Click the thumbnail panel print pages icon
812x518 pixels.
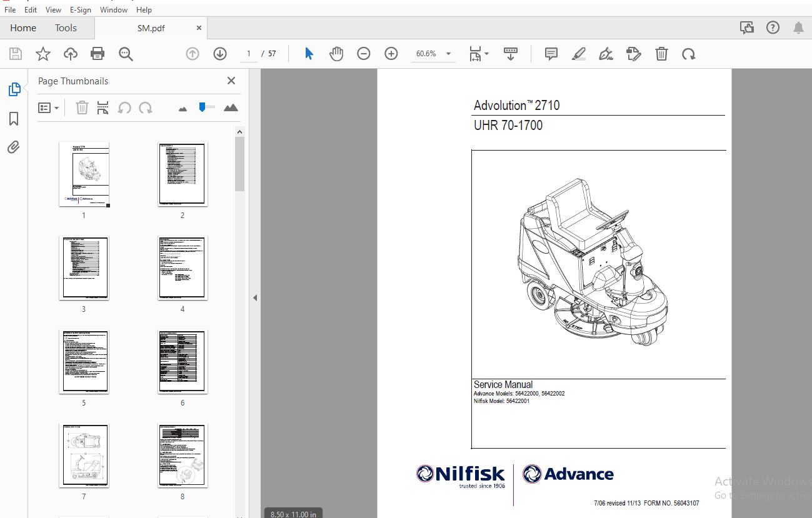click(x=103, y=107)
